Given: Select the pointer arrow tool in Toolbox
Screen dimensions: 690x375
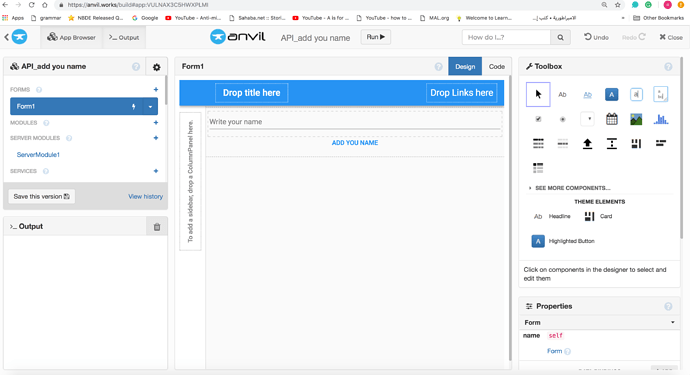Looking at the screenshot, I should tap(538, 94).
